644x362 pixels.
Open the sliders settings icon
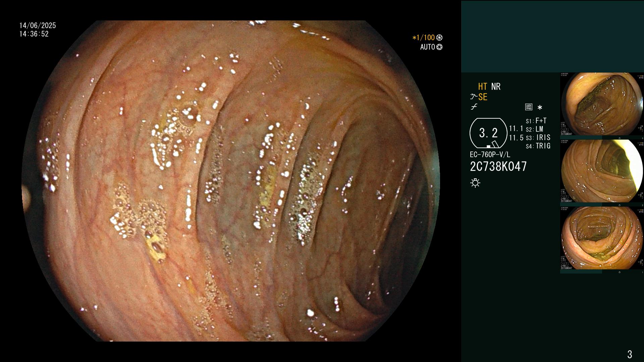point(529,107)
